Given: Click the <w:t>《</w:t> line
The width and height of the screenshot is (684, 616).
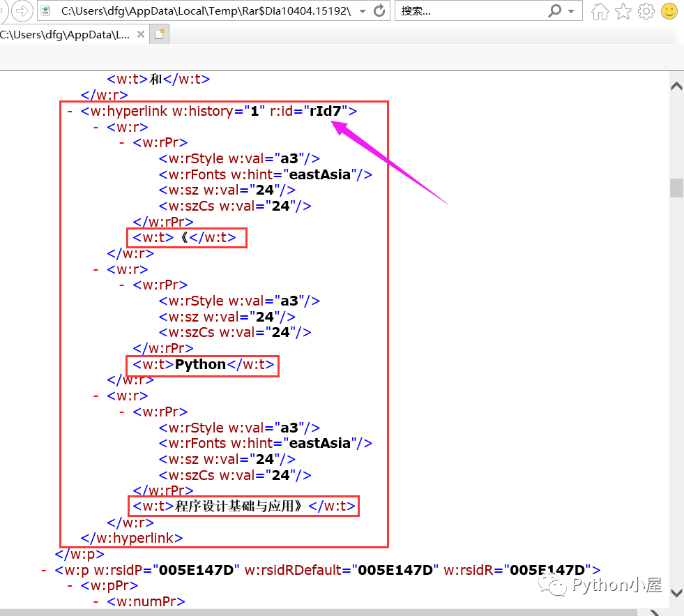Looking at the screenshot, I should (x=184, y=237).
